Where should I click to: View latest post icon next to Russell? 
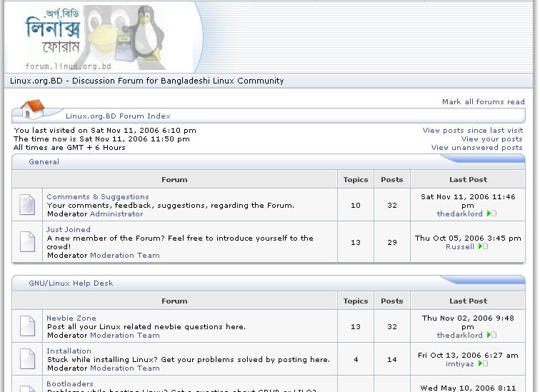pyautogui.click(x=483, y=246)
